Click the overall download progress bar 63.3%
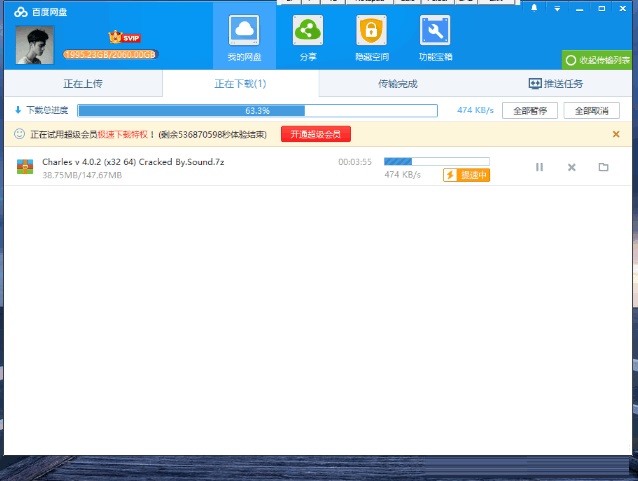 [x=258, y=111]
